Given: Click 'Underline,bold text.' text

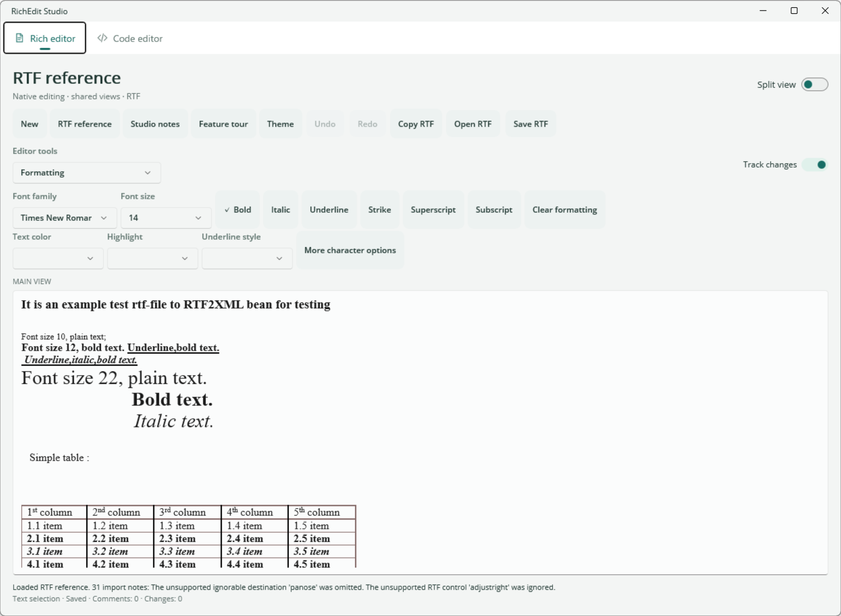Looking at the screenshot, I should (173, 348).
